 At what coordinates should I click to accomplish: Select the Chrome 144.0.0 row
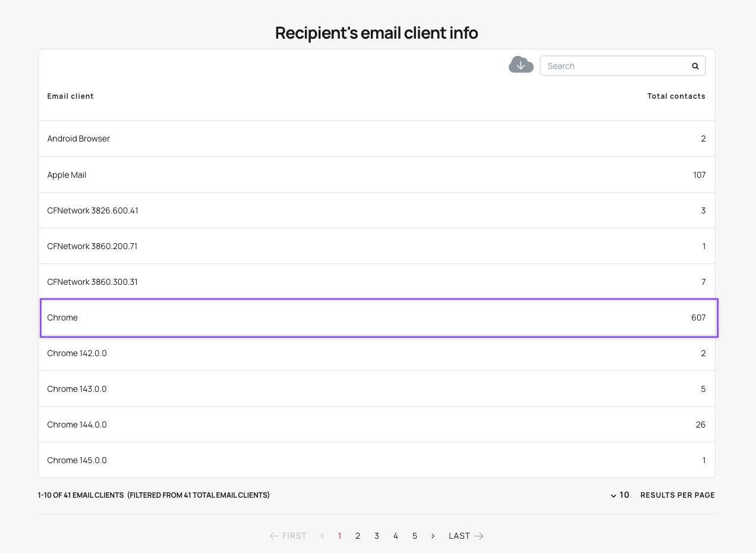[x=377, y=425]
